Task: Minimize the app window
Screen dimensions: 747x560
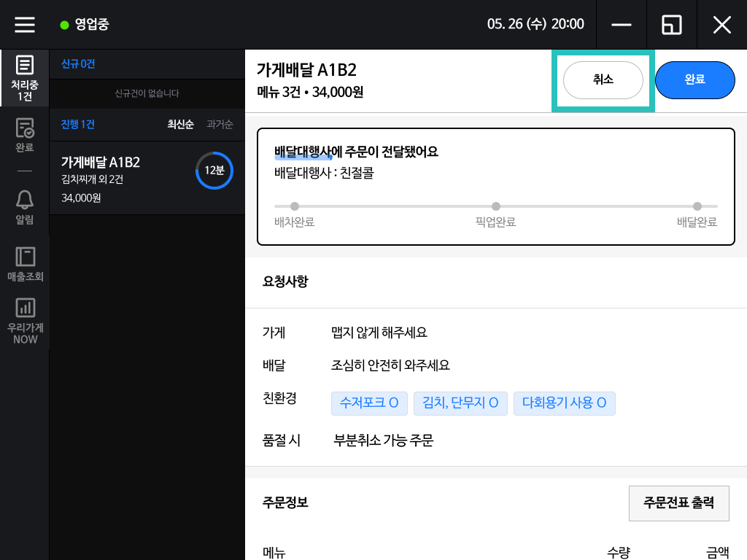Action: 622,25
